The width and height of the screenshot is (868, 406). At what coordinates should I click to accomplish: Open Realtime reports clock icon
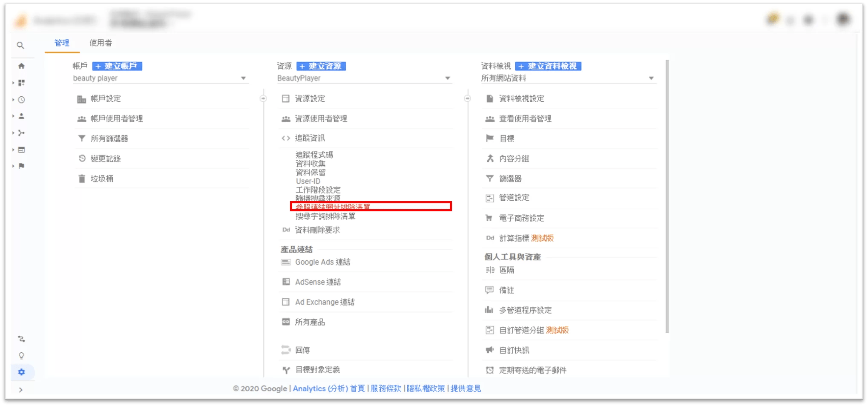click(x=21, y=100)
